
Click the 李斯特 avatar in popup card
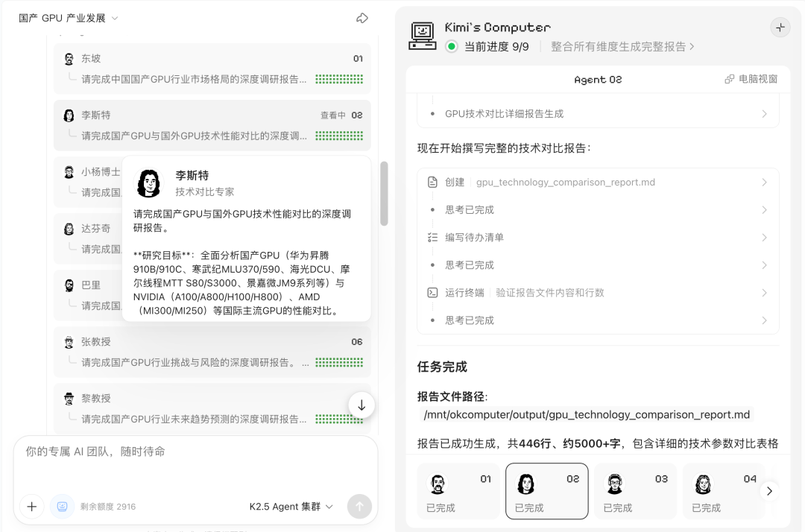[149, 183]
